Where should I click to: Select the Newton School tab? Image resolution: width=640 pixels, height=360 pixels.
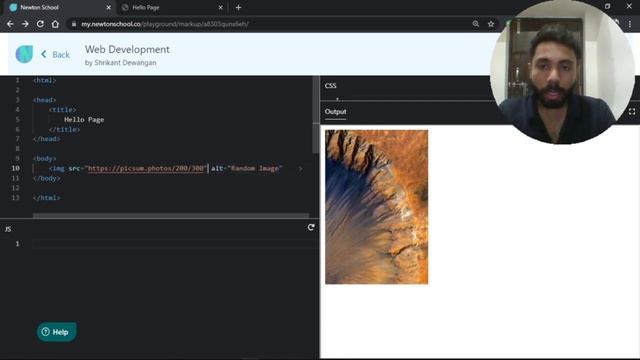click(60, 7)
